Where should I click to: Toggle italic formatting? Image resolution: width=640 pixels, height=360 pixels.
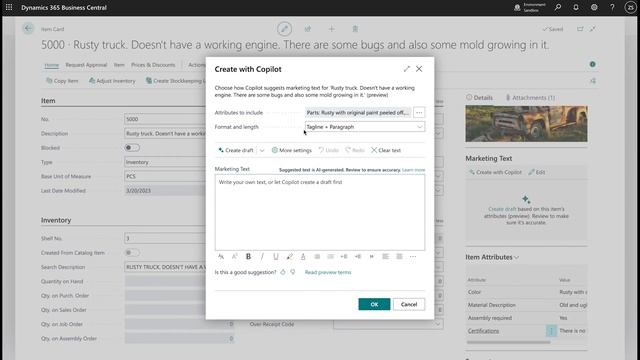262,256
